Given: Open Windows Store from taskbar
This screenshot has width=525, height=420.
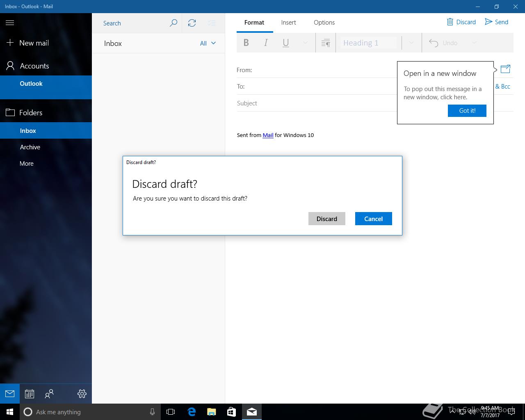Looking at the screenshot, I should point(231,412).
